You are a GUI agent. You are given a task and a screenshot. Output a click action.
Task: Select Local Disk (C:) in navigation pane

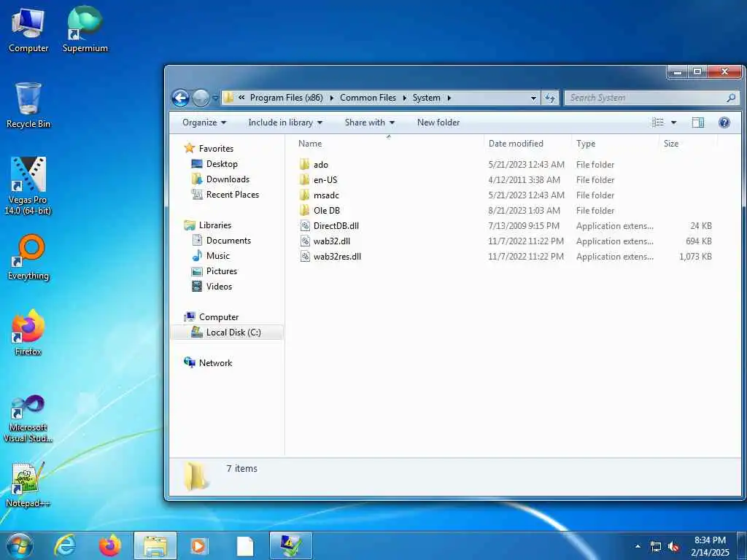[x=228, y=332]
